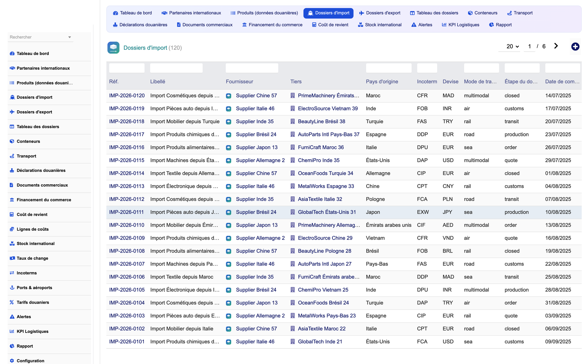This screenshot has width=588, height=364.
Task: Open import dossier IMP-2026-0111
Action: pyautogui.click(x=126, y=212)
